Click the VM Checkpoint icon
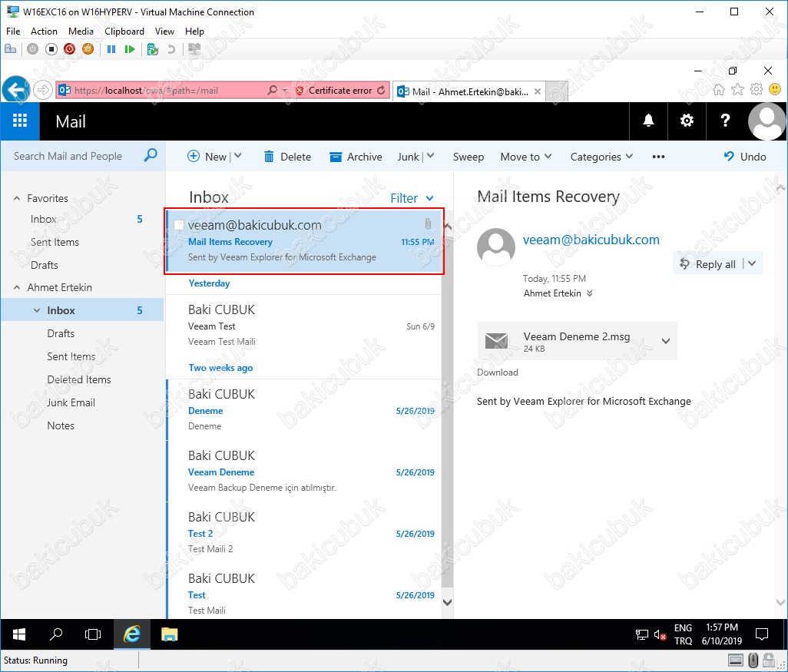The height and width of the screenshot is (672, 788). coord(153,48)
